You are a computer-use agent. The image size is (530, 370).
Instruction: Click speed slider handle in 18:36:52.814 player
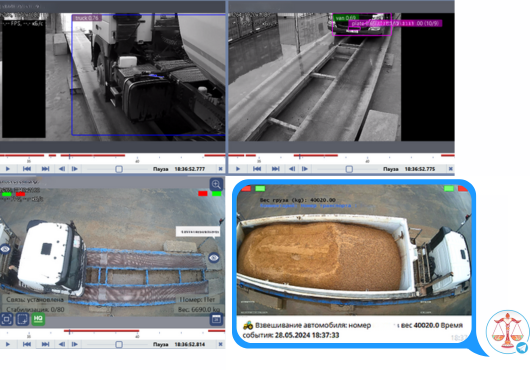119,344
